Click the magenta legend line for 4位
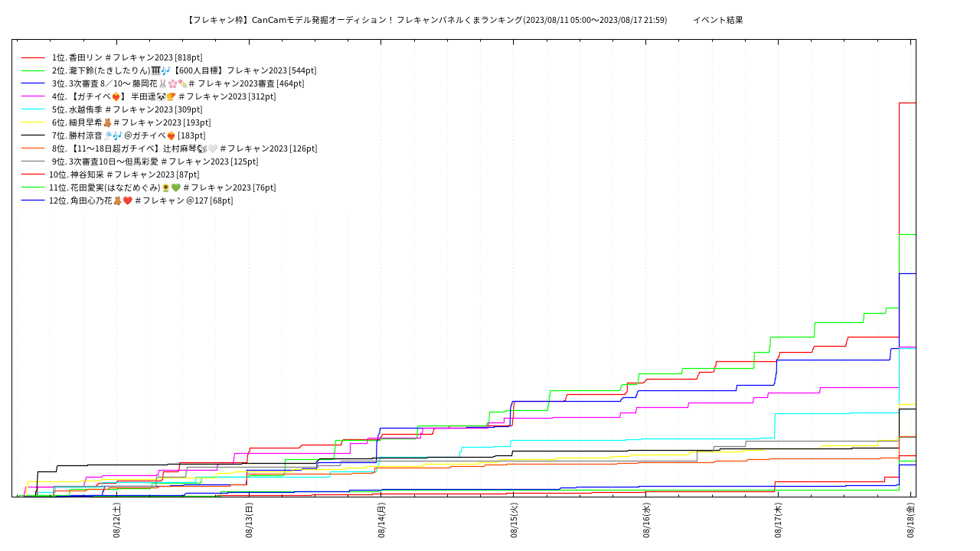980x551 pixels. (x=33, y=96)
